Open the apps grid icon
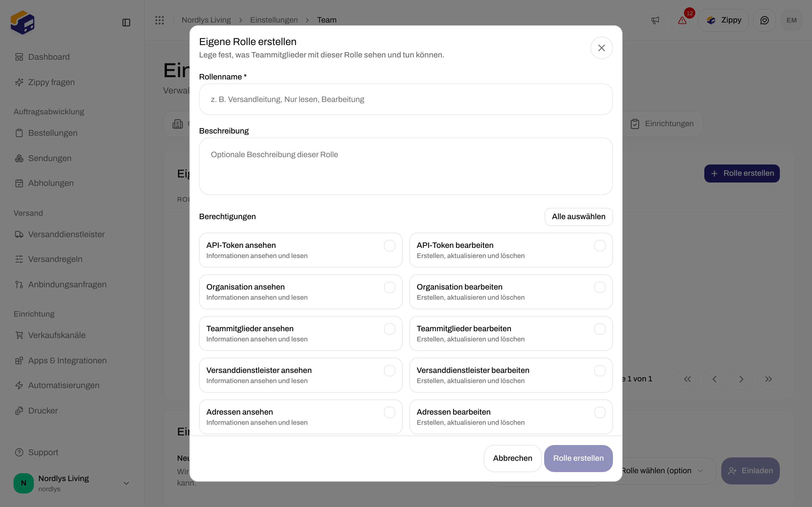The width and height of the screenshot is (812, 507). (x=159, y=20)
